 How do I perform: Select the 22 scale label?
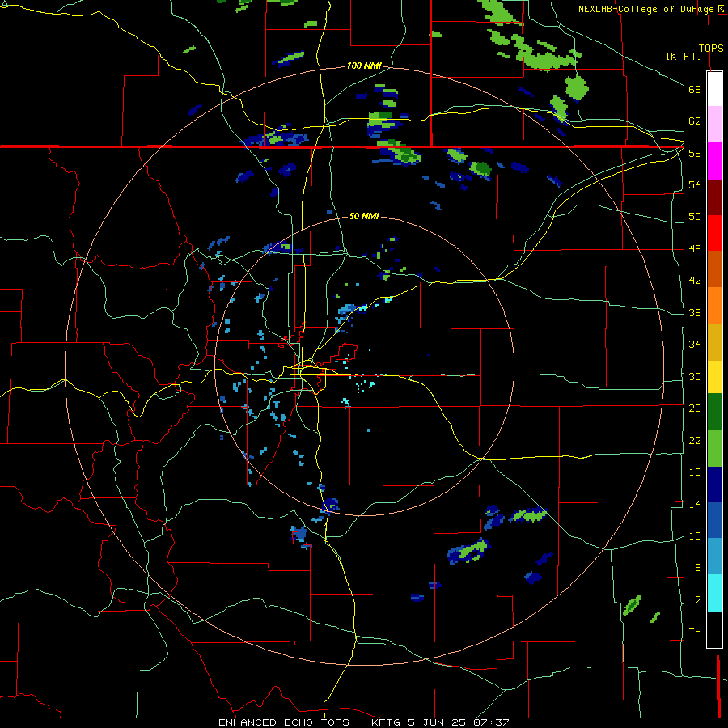(695, 440)
